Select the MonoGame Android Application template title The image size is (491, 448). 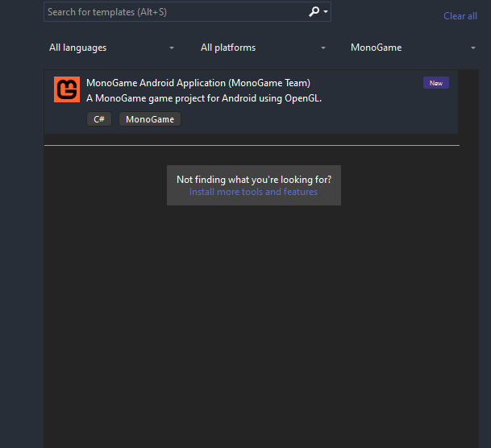coord(198,83)
